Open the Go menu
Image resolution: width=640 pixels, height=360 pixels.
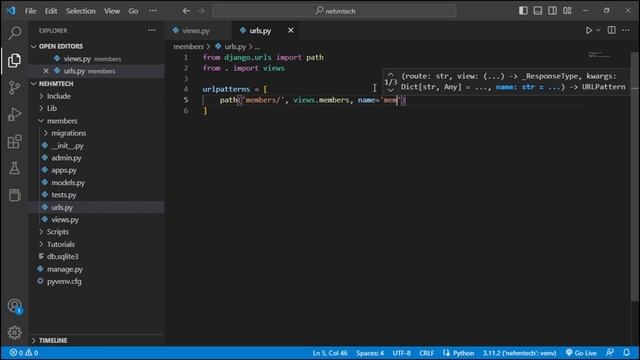point(133,11)
